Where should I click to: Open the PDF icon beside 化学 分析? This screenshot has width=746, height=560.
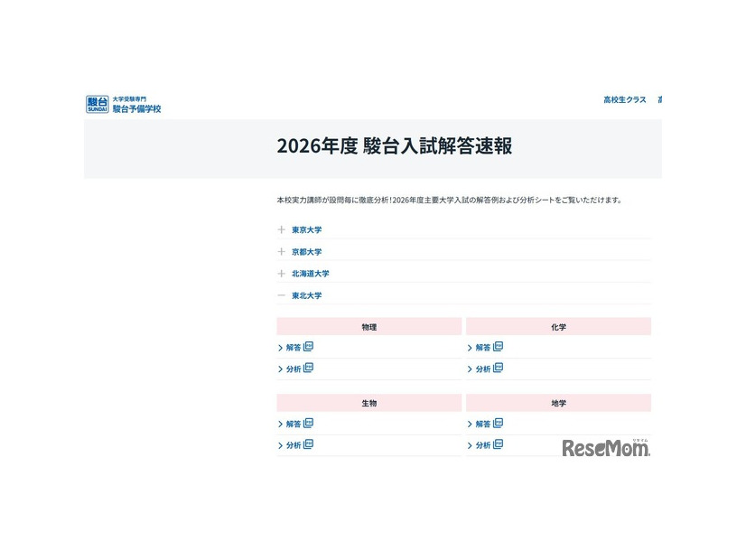click(498, 369)
